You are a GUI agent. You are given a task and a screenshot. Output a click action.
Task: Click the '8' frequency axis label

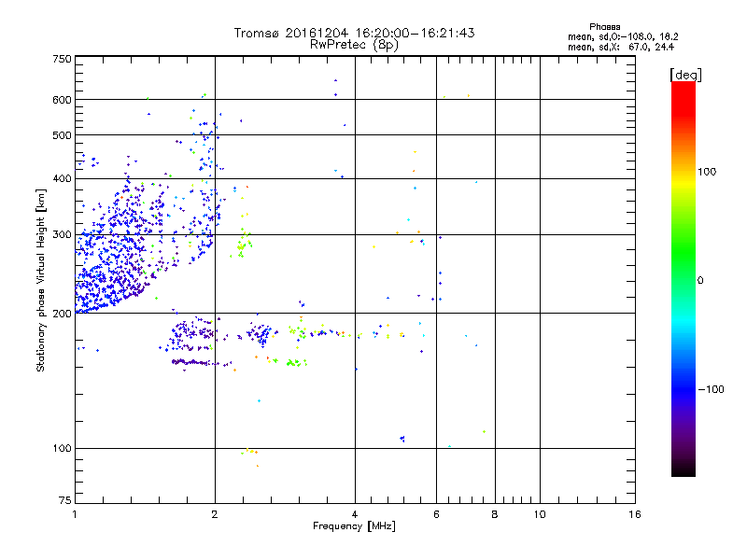point(495,514)
